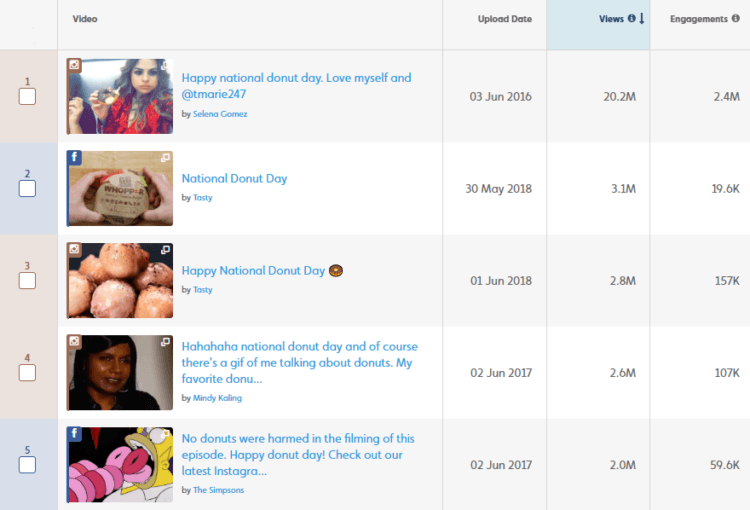Open Whopper donut video thumbnail
The height and width of the screenshot is (510, 750).
click(120, 188)
